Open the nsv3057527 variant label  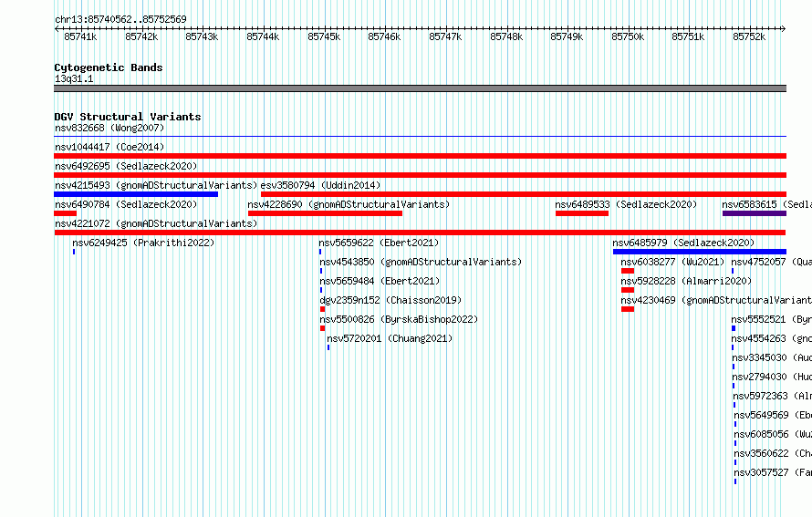tap(773, 472)
